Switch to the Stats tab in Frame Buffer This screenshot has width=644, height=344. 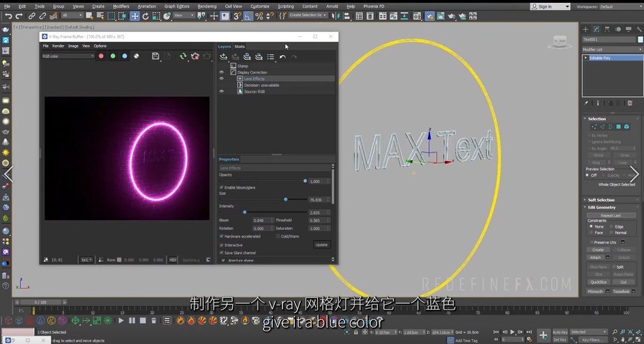pyautogui.click(x=240, y=47)
